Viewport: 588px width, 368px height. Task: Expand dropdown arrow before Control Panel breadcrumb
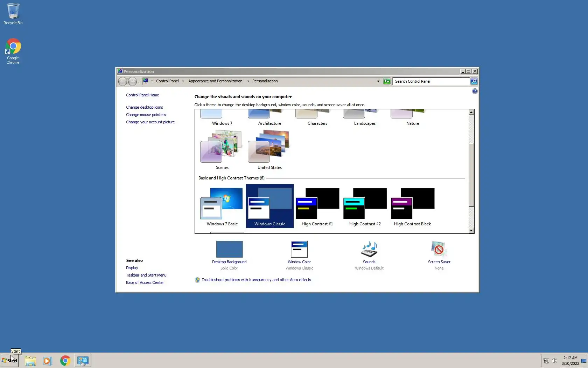pyautogui.click(x=152, y=81)
